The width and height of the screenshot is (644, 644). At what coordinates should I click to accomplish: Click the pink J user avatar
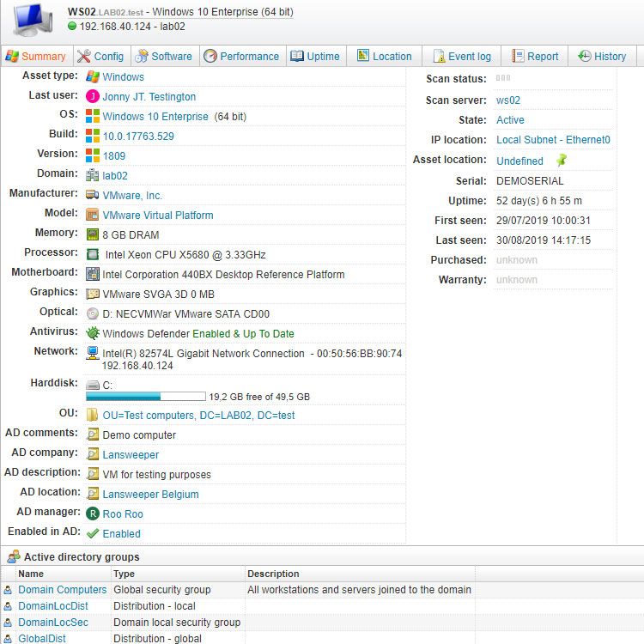[93, 96]
